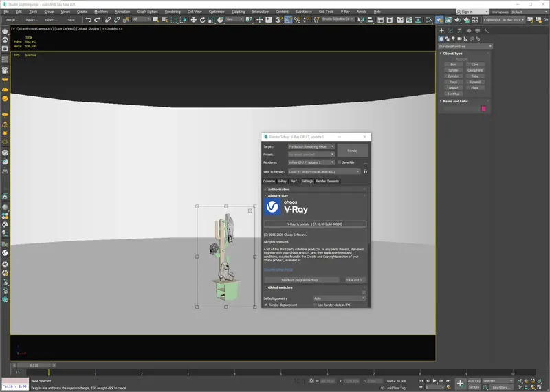Toggle Use Render state in IPR
The image size is (550, 392).
coord(316,305)
